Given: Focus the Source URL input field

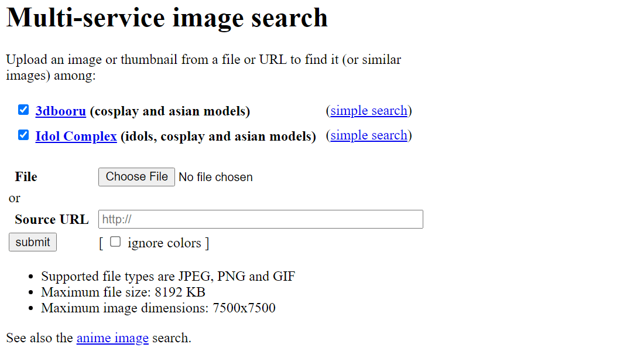Looking at the screenshot, I should coord(261,219).
